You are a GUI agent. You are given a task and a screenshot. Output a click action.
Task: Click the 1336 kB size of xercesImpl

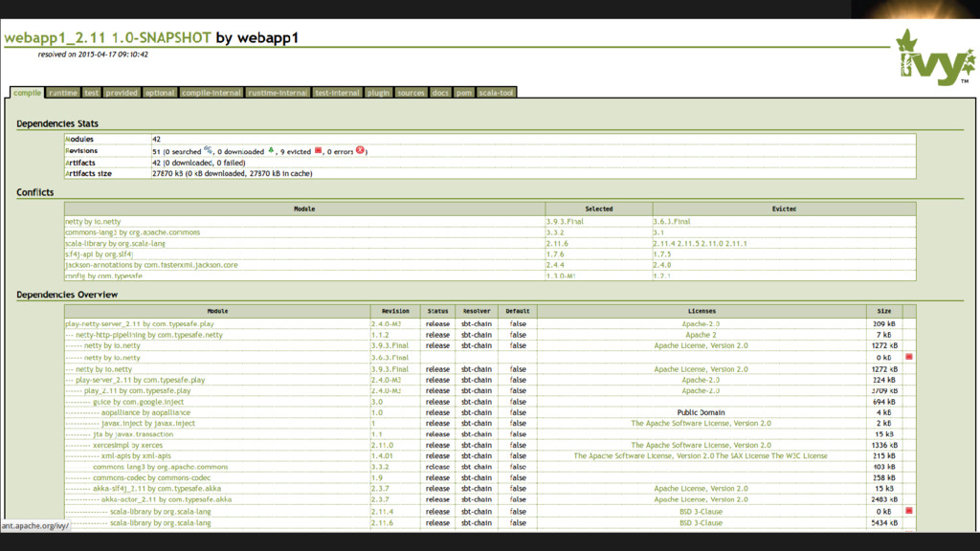pos(884,446)
